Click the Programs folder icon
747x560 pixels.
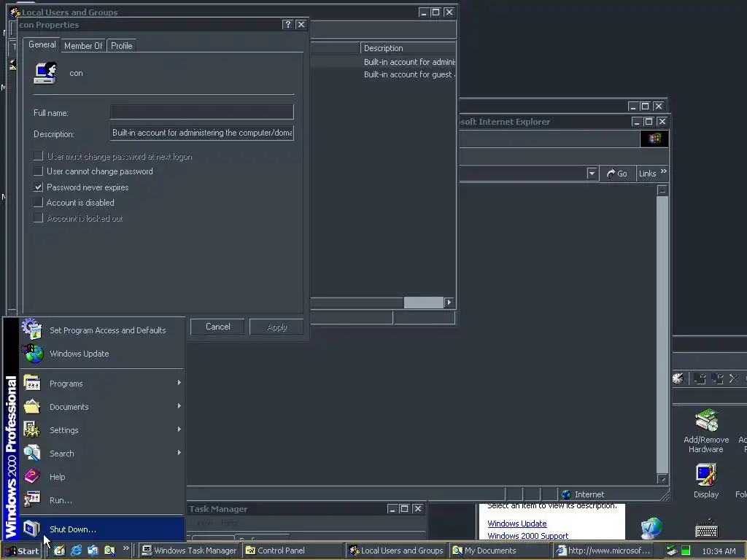[32, 384]
